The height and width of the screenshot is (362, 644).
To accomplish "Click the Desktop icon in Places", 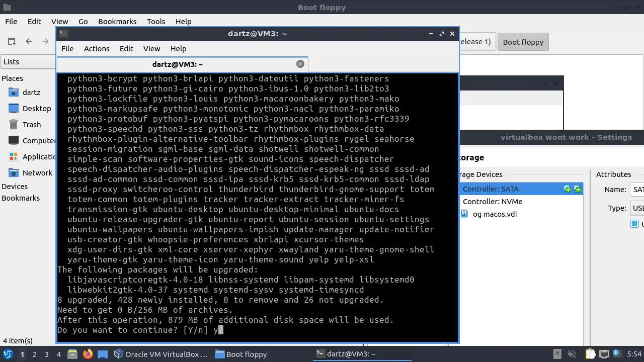I will click(x=14, y=109).
